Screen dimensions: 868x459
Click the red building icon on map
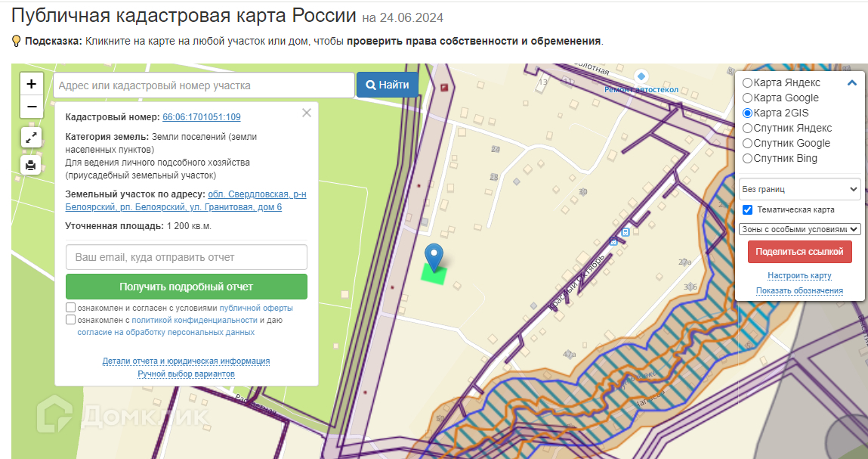coord(444,88)
